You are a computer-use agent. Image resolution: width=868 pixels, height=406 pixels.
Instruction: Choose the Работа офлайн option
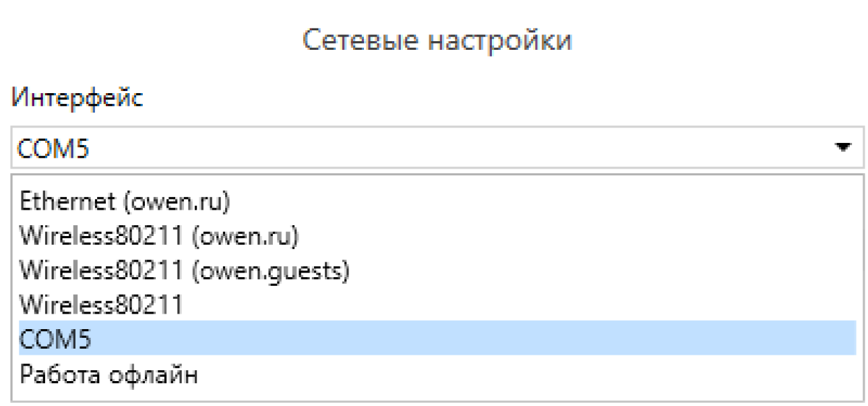(108, 374)
